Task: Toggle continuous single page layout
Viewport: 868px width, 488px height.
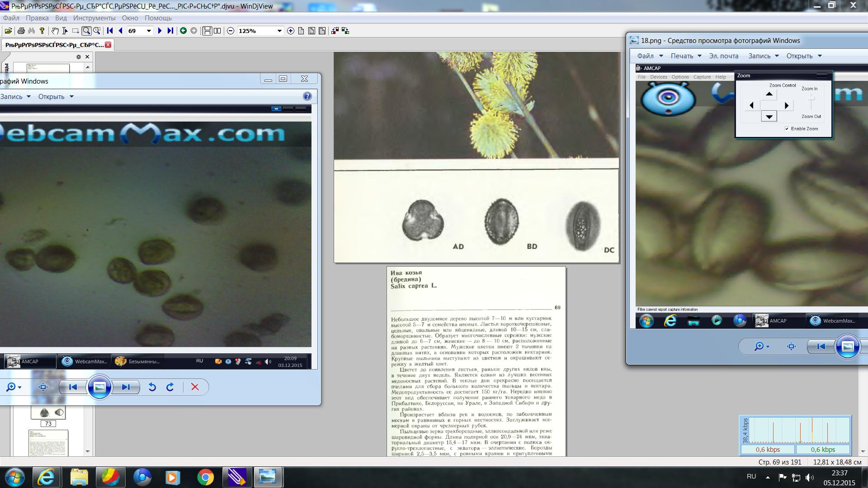Action: pyautogui.click(x=207, y=31)
